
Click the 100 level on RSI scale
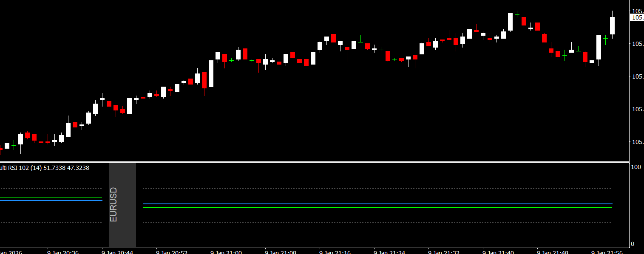(636, 167)
